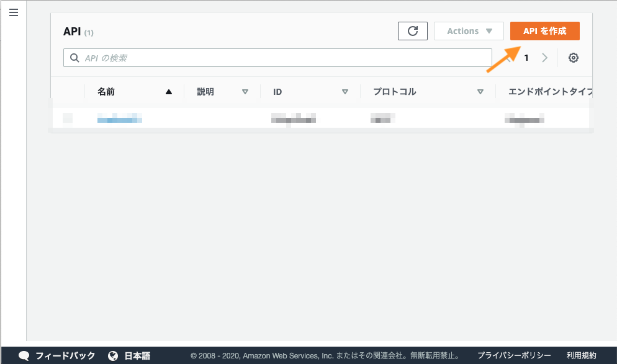Viewport: 617px width, 364px height.
Task: Open table preferences gear icon
Action: tap(574, 58)
